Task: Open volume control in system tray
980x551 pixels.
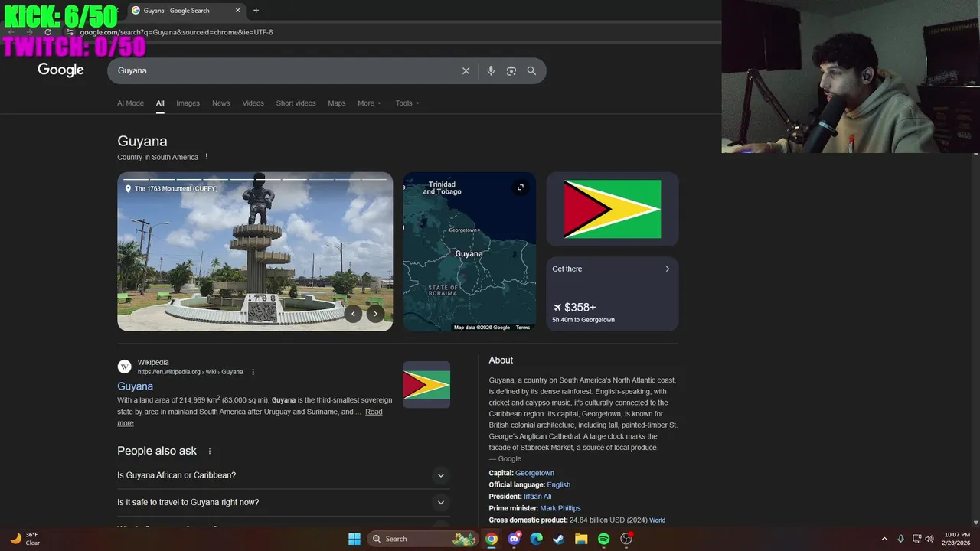Action: coord(929,539)
